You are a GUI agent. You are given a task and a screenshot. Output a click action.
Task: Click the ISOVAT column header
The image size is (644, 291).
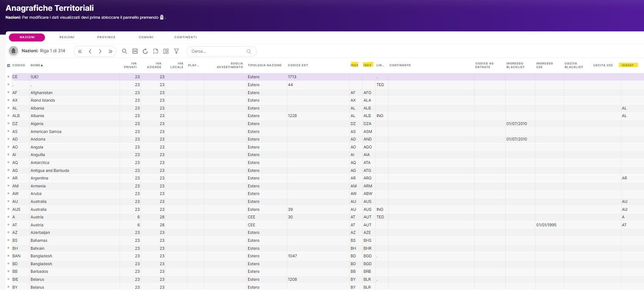point(629,65)
